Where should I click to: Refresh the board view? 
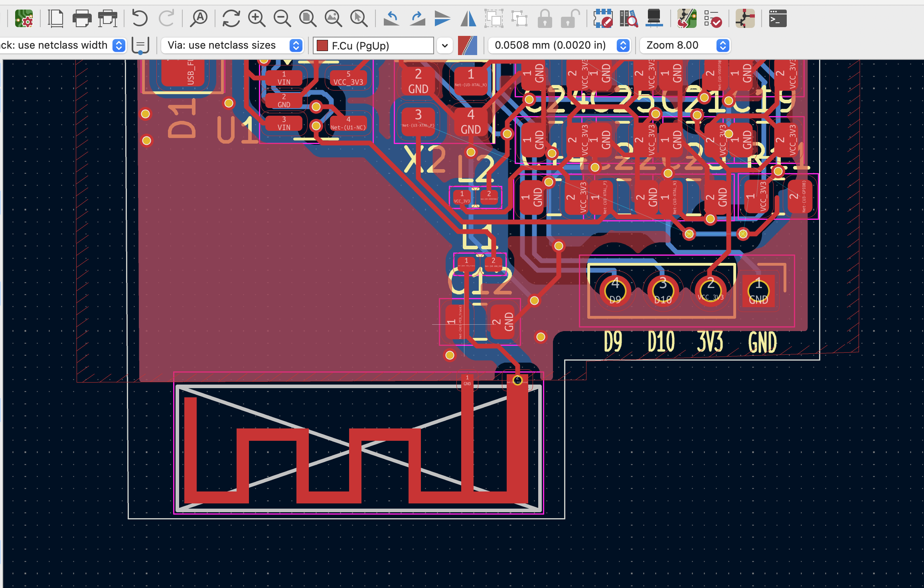point(231,18)
